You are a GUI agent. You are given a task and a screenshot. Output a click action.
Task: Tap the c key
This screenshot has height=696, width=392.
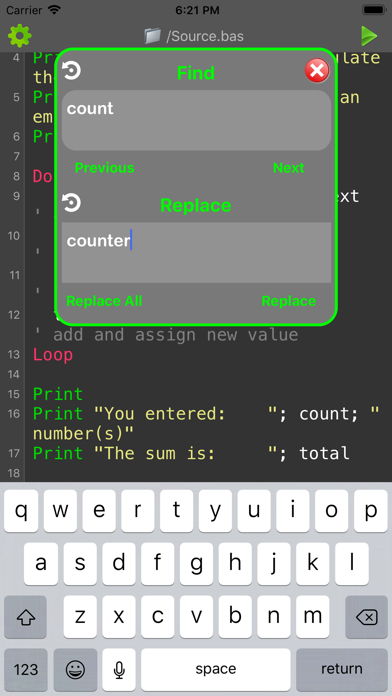pyautogui.click(x=157, y=617)
